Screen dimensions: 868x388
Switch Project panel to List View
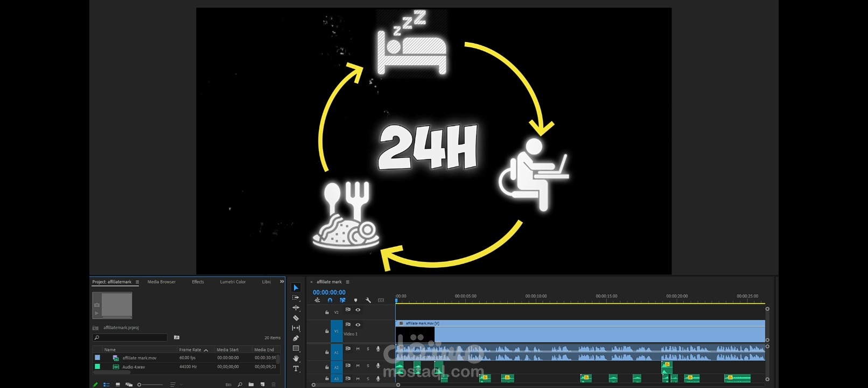tap(106, 385)
